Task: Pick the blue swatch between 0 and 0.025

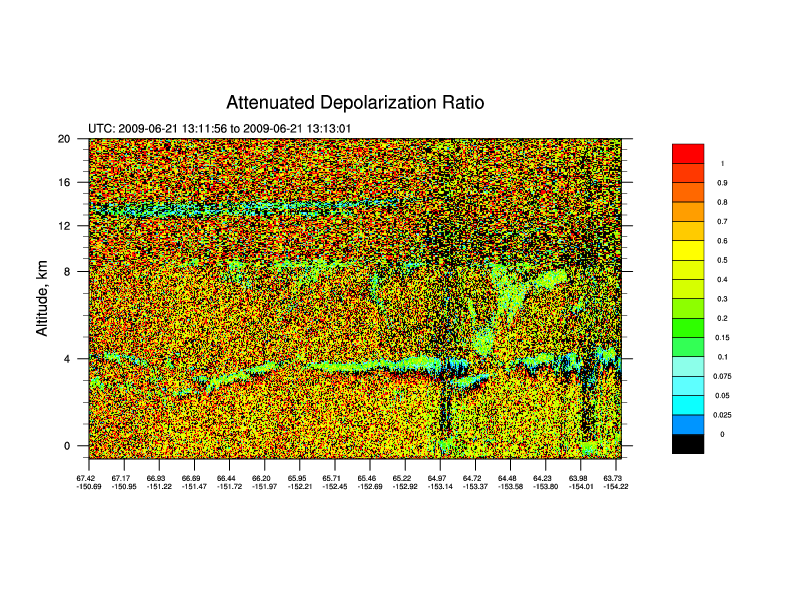Action: (x=688, y=425)
